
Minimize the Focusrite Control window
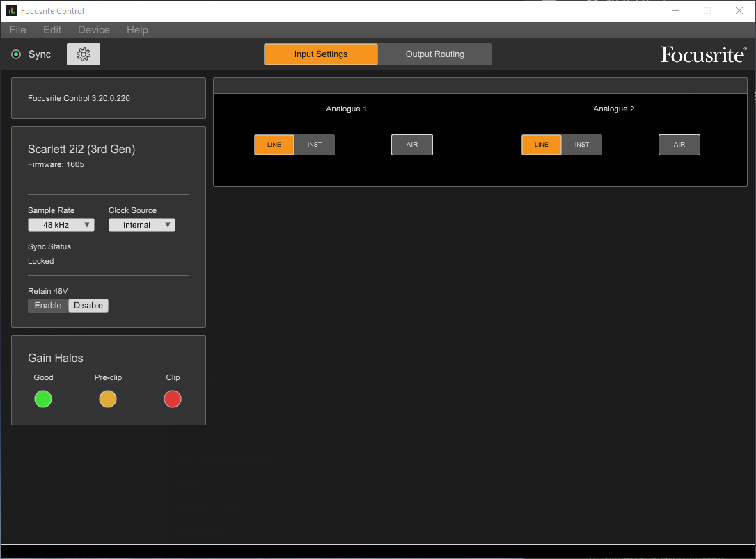[676, 10]
